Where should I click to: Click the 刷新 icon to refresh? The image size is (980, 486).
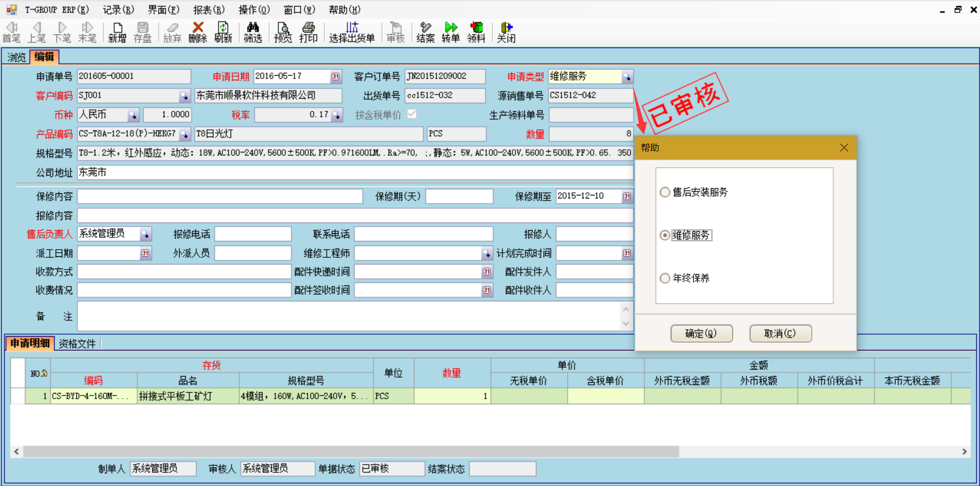[224, 32]
